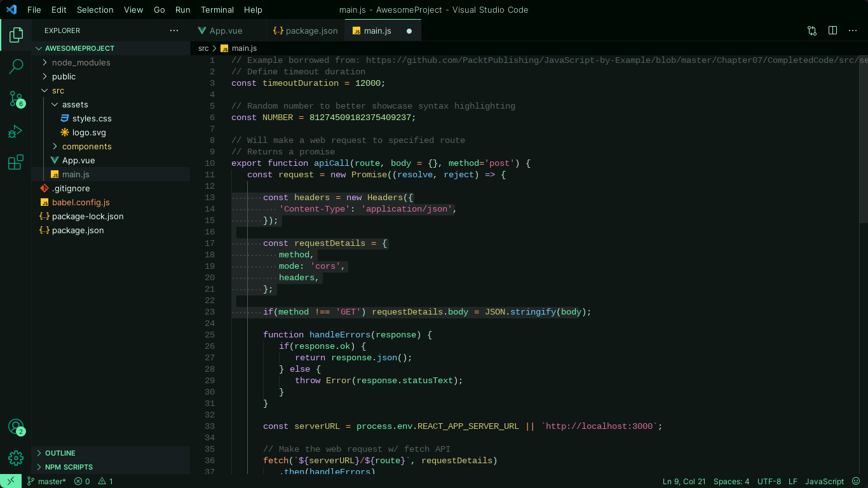The height and width of the screenshot is (488, 868).
Task: Change language mode from JavaScript
Action: (x=824, y=482)
